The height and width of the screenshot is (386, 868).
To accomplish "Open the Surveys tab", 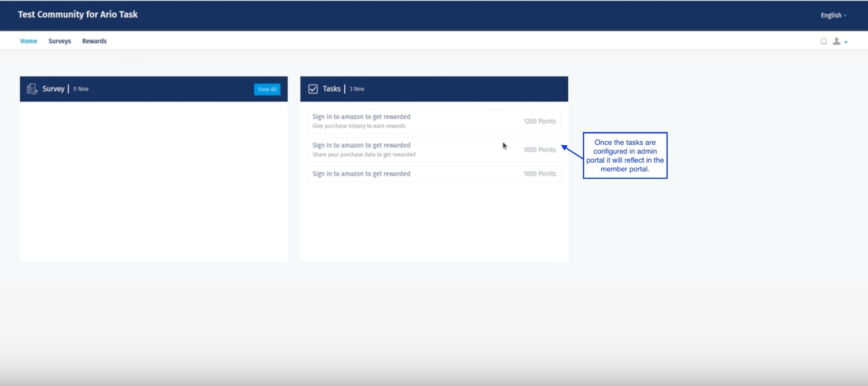I will (x=60, y=41).
